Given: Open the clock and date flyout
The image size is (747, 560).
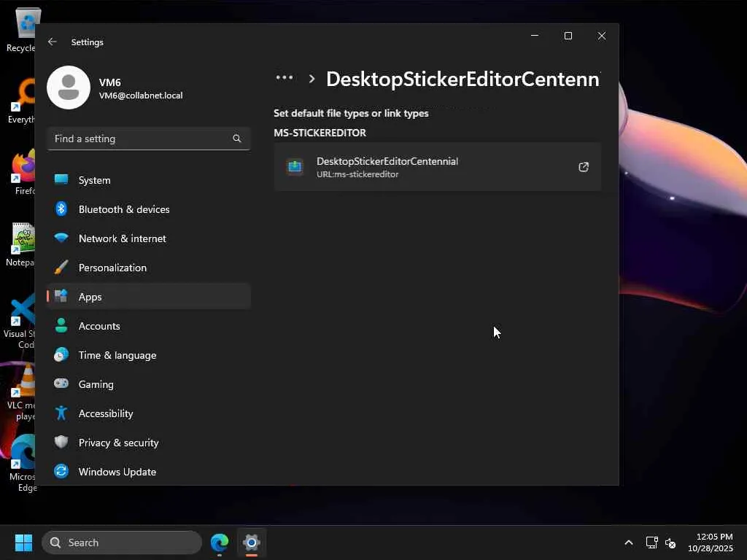Looking at the screenshot, I should click(x=711, y=542).
